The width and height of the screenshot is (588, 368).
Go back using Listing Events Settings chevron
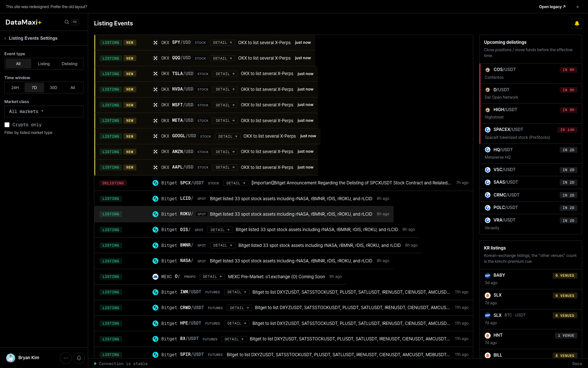(5, 38)
